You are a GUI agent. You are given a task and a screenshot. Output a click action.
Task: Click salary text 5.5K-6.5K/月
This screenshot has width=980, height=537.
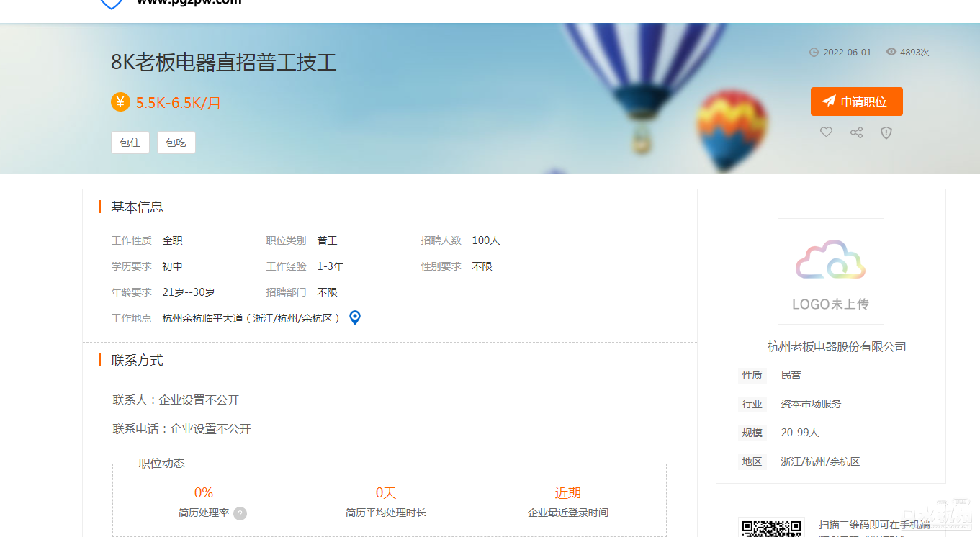(178, 103)
